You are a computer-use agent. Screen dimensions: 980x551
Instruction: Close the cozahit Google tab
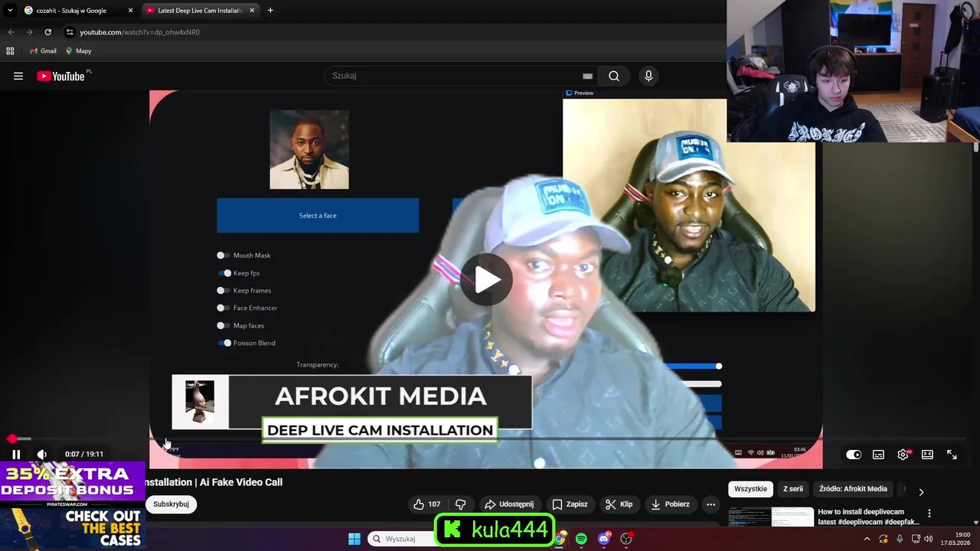[x=130, y=10]
